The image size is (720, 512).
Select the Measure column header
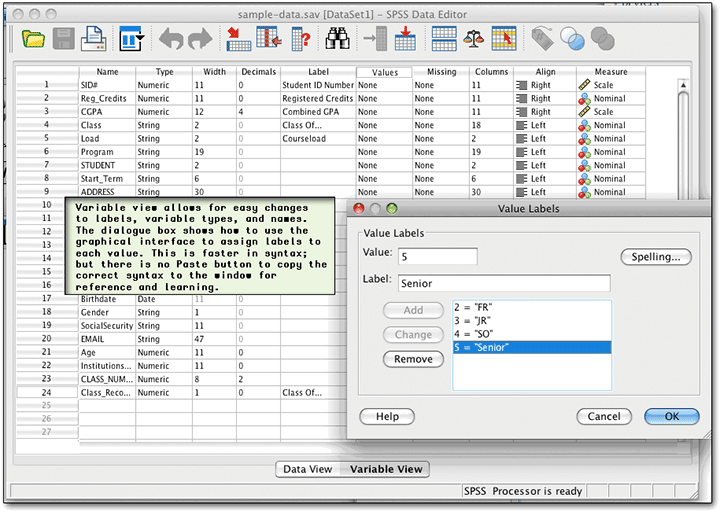click(611, 72)
